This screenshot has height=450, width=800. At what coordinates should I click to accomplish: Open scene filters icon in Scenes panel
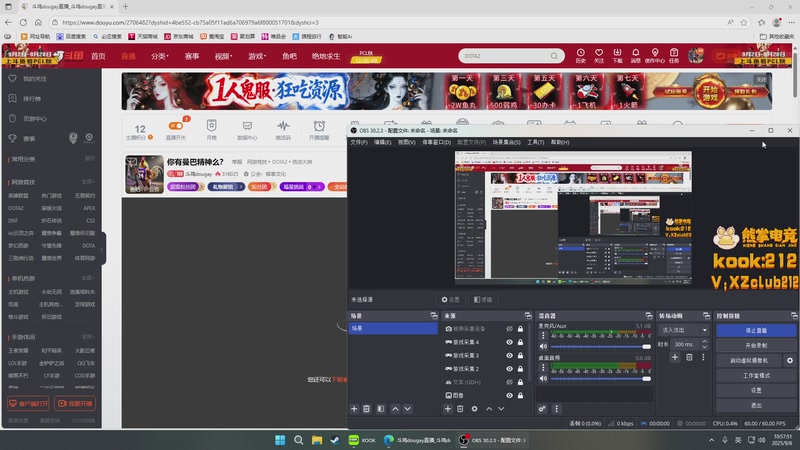[381, 409]
